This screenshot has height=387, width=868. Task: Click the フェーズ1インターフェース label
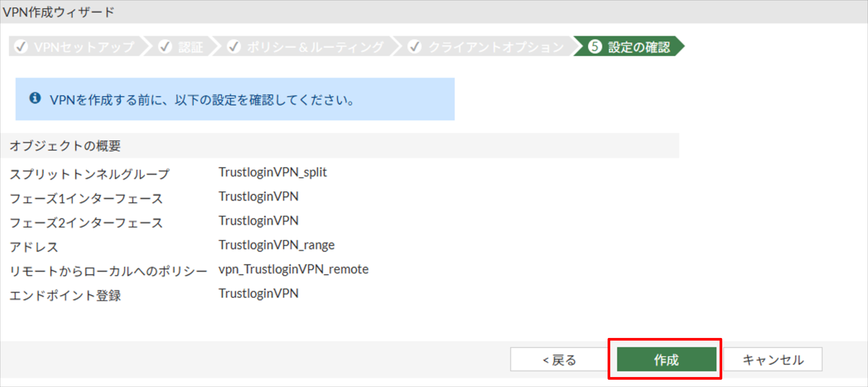pyautogui.click(x=86, y=198)
